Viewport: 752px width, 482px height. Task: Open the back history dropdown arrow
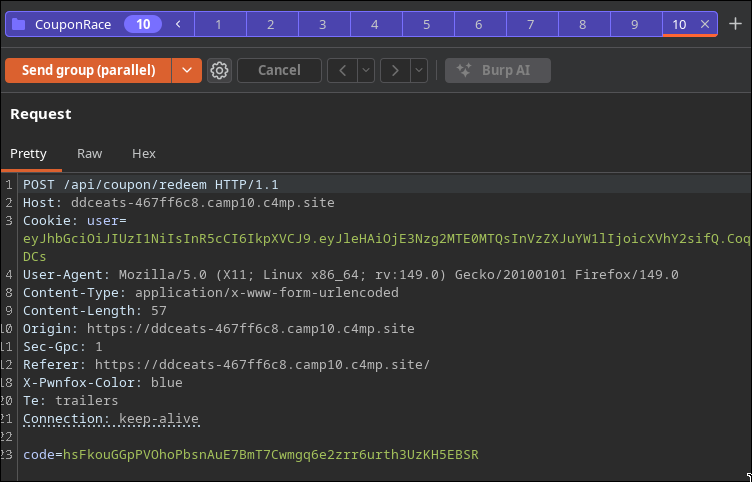[366, 71]
